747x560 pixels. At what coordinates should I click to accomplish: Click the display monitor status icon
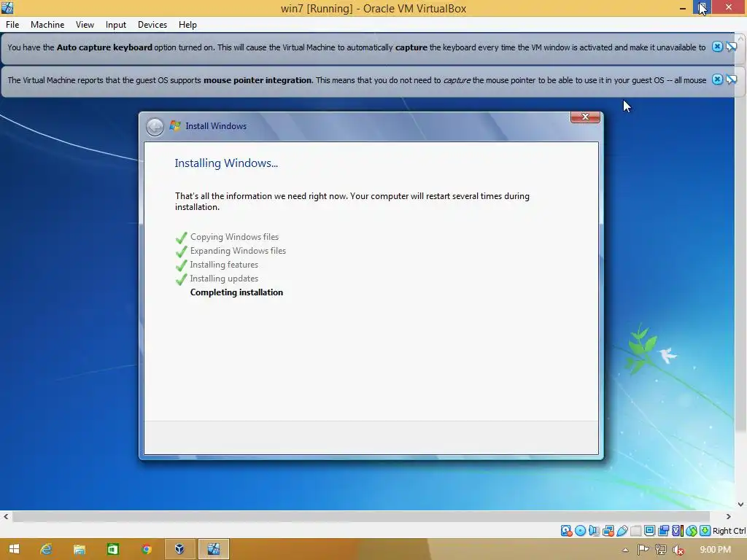pos(649,531)
